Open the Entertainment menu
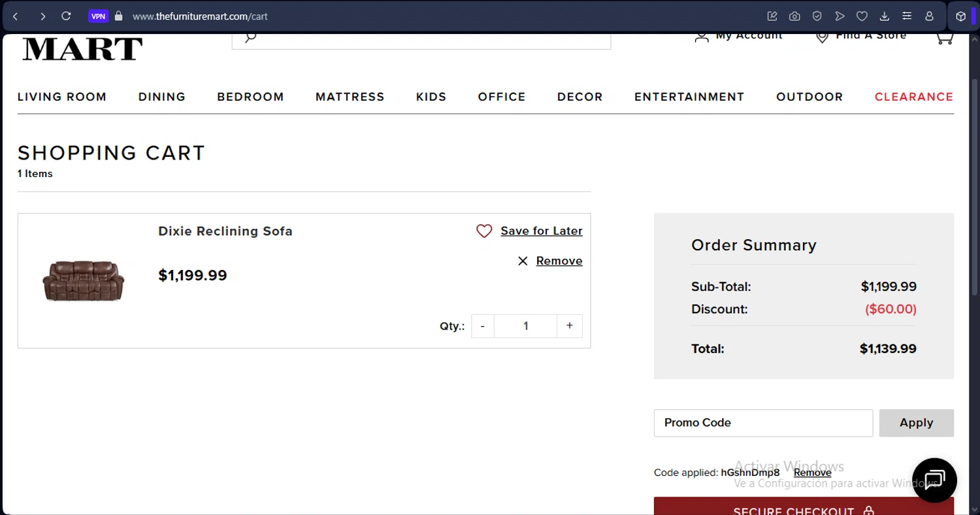The image size is (980, 515). click(689, 97)
